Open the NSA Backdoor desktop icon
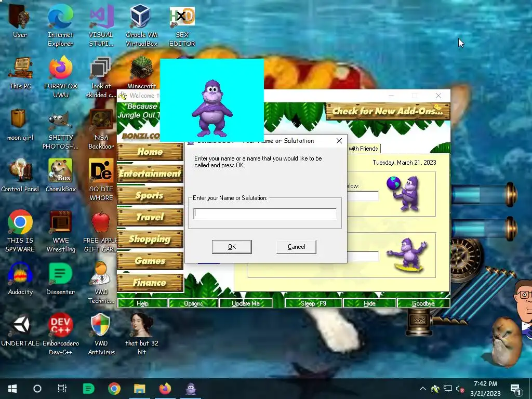The width and height of the screenshot is (532, 399). pyautogui.click(x=101, y=129)
